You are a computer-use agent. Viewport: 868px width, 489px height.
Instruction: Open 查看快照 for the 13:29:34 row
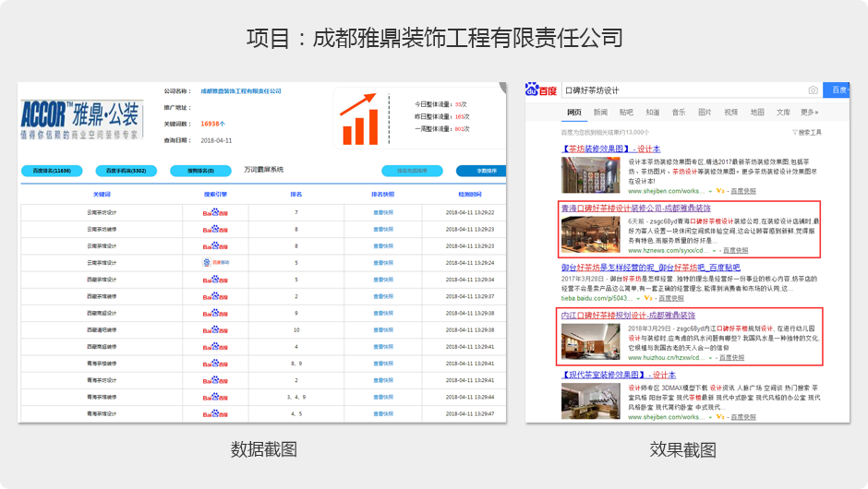click(383, 280)
